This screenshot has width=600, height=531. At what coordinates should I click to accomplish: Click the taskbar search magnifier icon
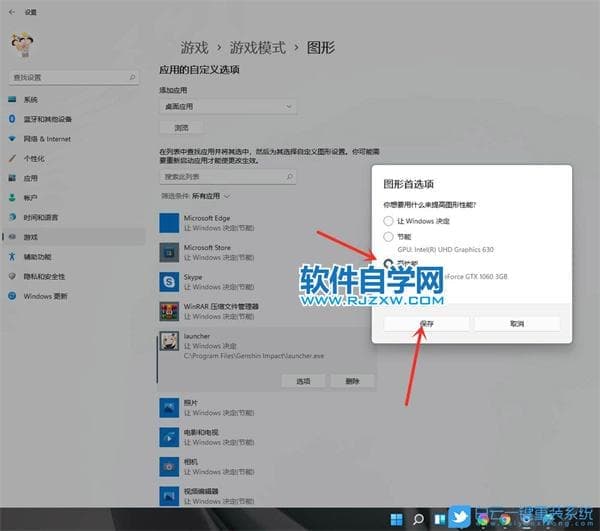tap(419, 519)
